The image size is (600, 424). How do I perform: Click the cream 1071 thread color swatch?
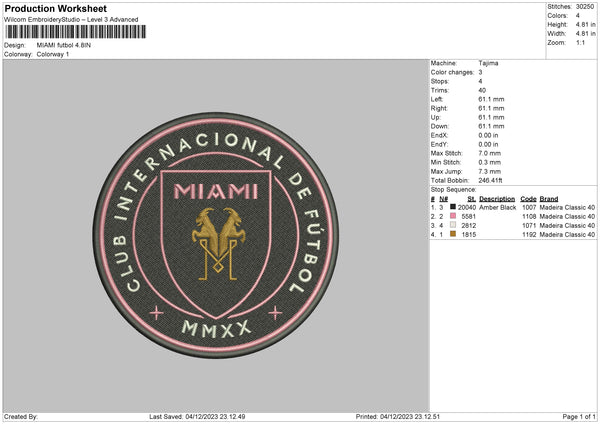pyautogui.click(x=453, y=225)
